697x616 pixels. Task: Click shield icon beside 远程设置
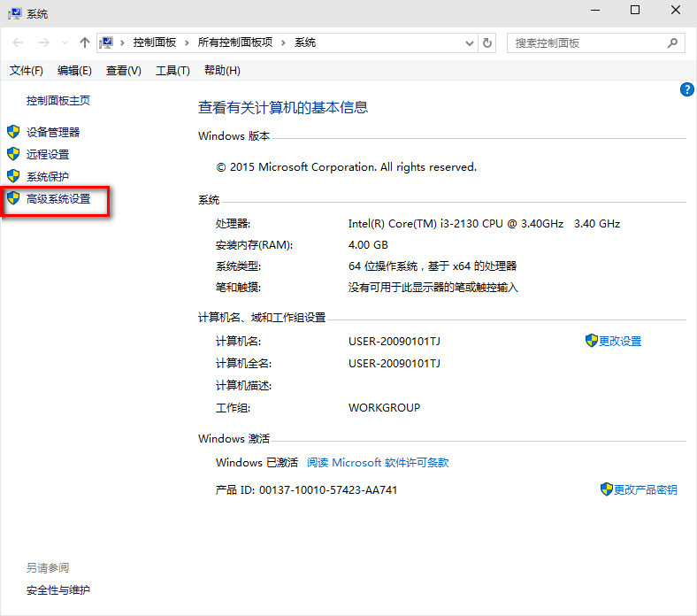(13, 154)
